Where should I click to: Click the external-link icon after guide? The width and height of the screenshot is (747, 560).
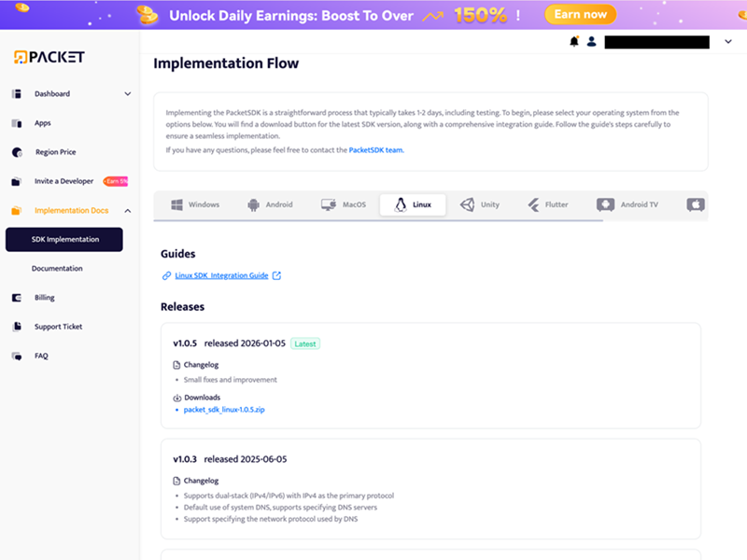point(276,275)
